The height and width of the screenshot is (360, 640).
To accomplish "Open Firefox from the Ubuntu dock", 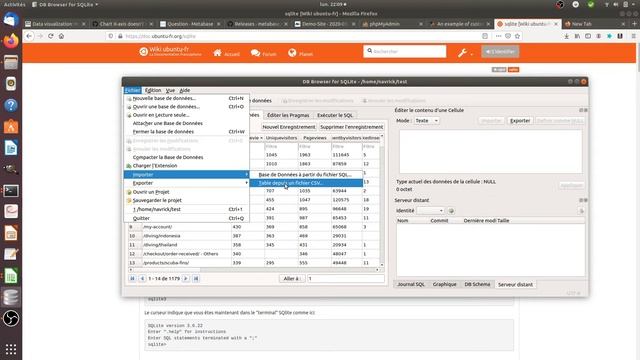I will 11,41.
